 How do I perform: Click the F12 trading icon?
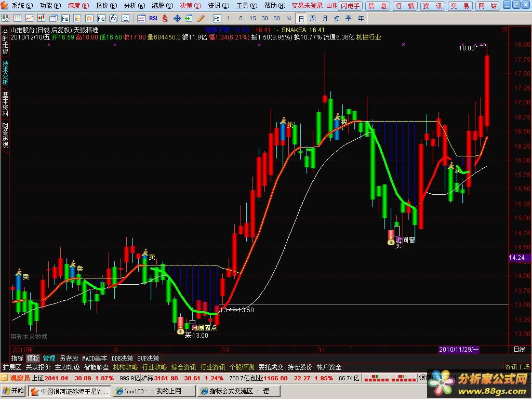pyautogui.click(x=101, y=18)
